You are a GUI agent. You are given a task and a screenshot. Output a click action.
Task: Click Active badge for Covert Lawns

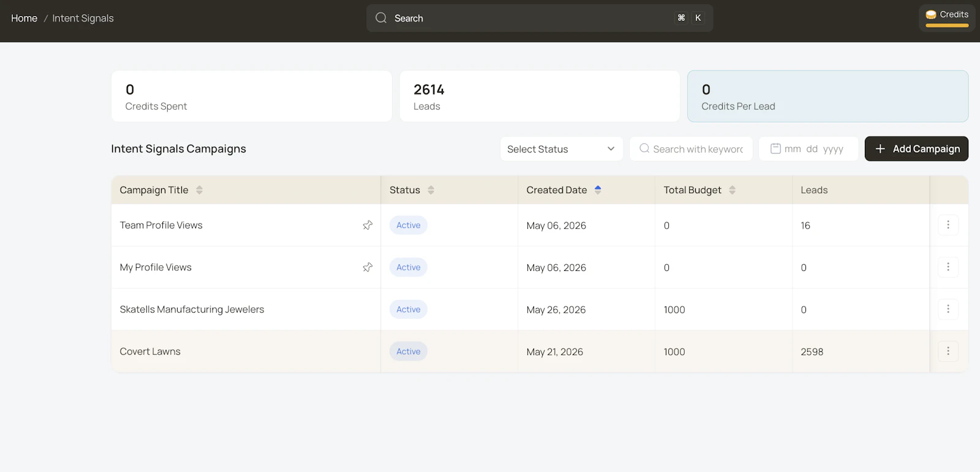(x=409, y=351)
